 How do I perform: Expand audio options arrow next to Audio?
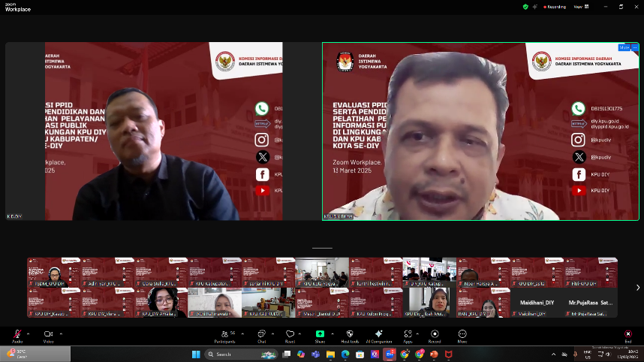[29, 333]
